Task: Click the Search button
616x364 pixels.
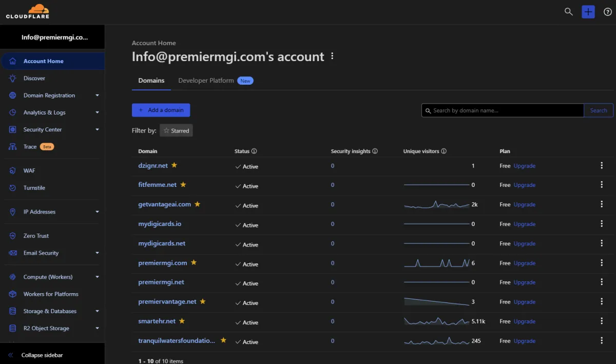Action: click(599, 110)
